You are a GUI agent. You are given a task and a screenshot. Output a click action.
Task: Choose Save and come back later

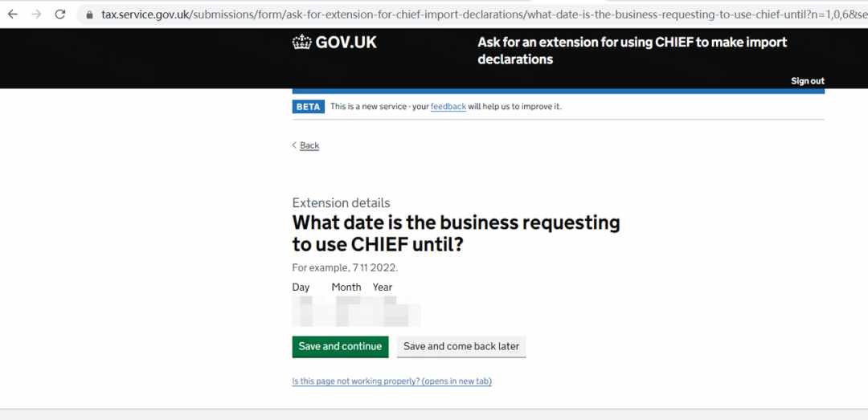461,346
